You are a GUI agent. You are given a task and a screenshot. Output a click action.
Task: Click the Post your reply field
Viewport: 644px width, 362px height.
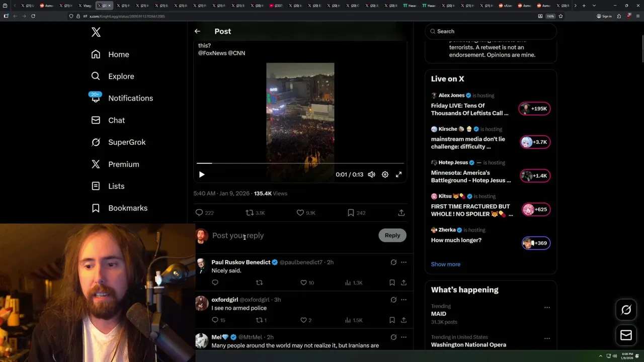click(292, 235)
